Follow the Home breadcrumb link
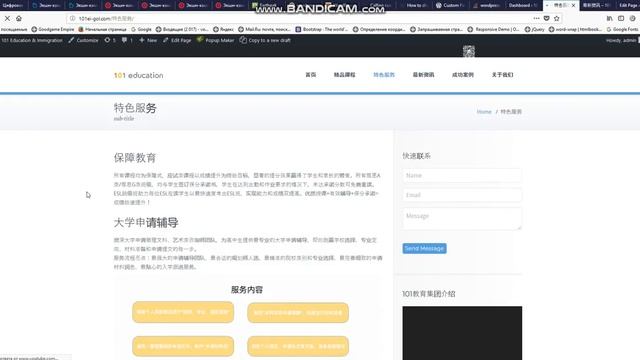The height and width of the screenshot is (360, 640). pyautogui.click(x=484, y=111)
